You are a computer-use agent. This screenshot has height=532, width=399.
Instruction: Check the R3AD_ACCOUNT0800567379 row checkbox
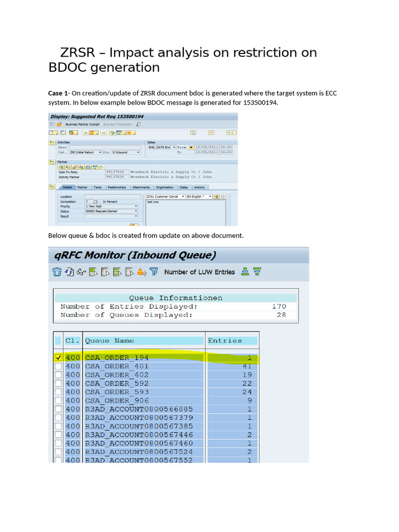click(x=58, y=417)
